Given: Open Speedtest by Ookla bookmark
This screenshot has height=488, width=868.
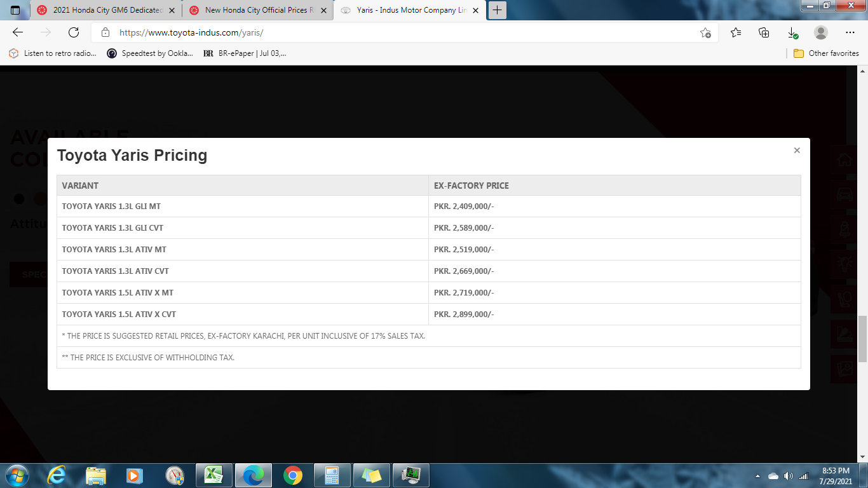Looking at the screenshot, I should [150, 53].
